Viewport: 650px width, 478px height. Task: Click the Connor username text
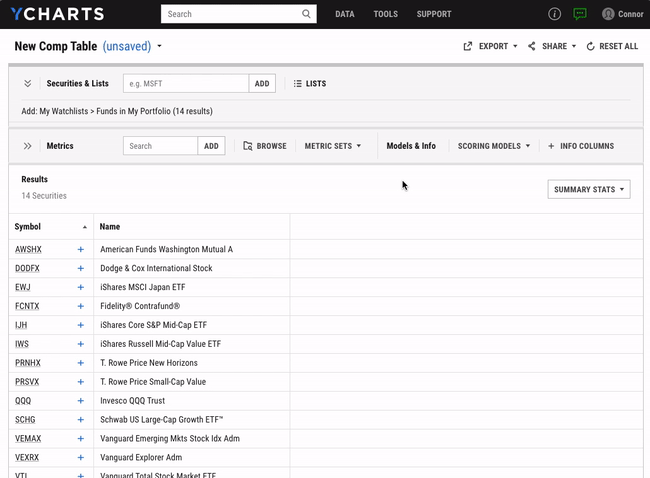pyautogui.click(x=631, y=14)
